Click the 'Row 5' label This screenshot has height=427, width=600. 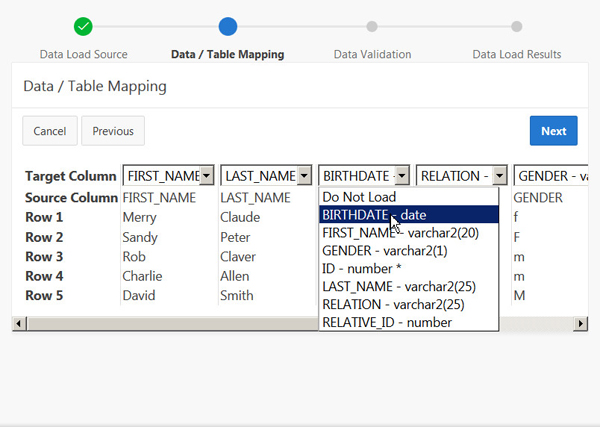click(x=44, y=295)
